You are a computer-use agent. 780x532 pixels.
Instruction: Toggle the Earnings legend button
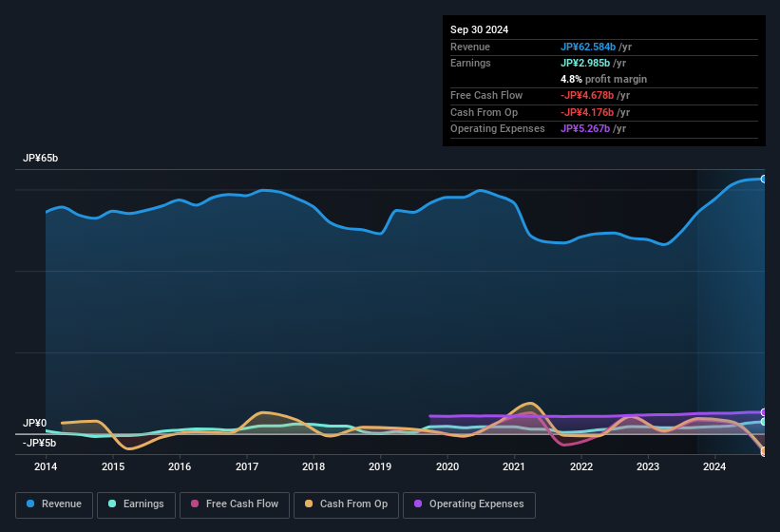point(136,504)
